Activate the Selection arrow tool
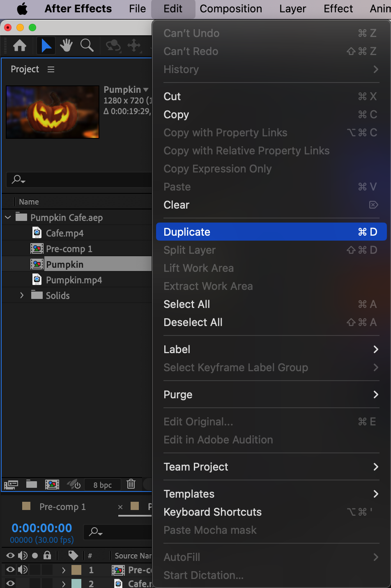 point(46,46)
